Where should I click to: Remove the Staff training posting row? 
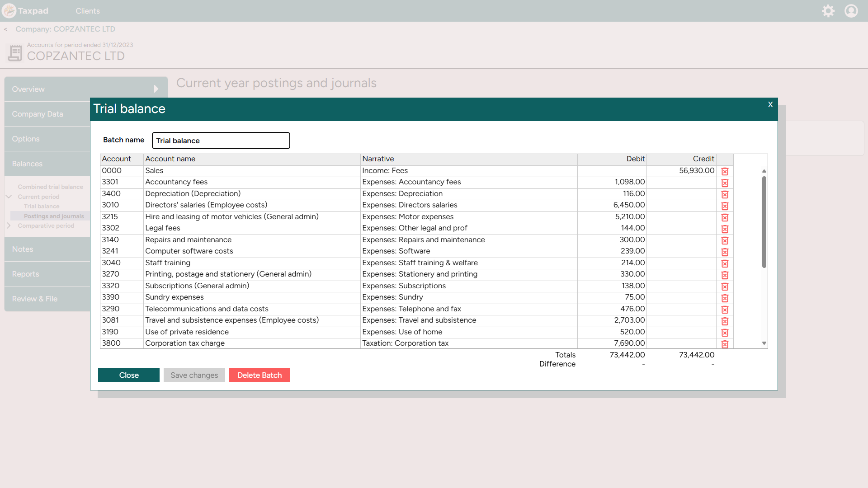(x=725, y=263)
